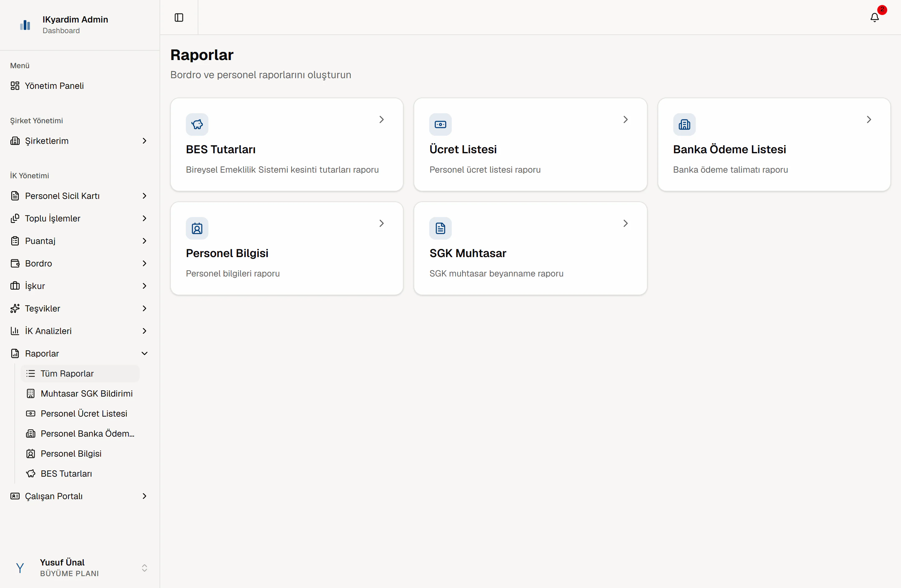
Task: Click the Personel Bilgisi card arrow
Action: [382, 223]
